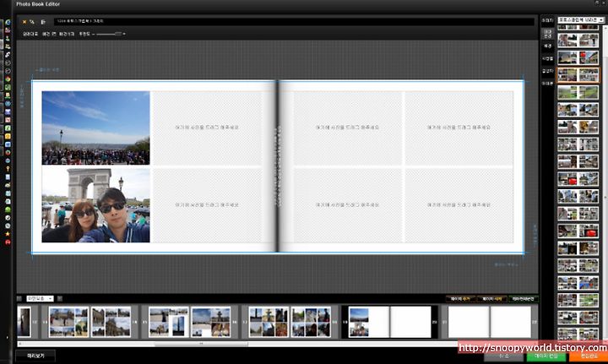This screenshot has height=364, width=608.
Task: Click the Arc de Triomphe selfie photo
Action: point(95,204)
